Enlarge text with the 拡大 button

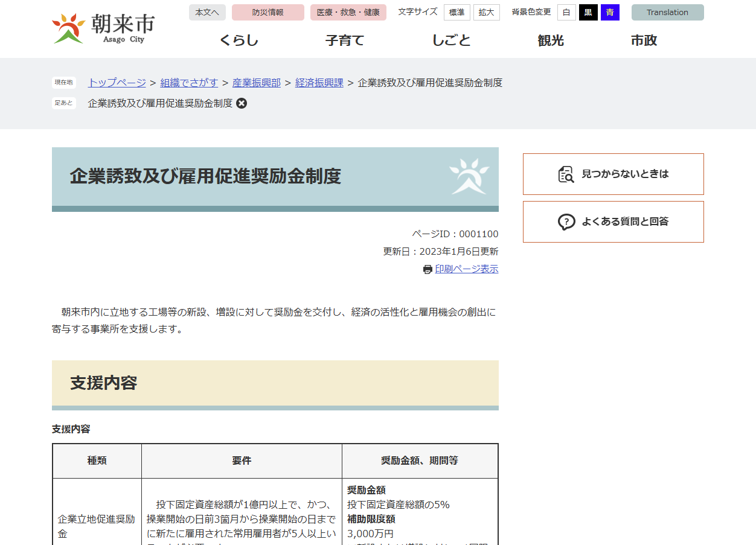pos(487,13)
